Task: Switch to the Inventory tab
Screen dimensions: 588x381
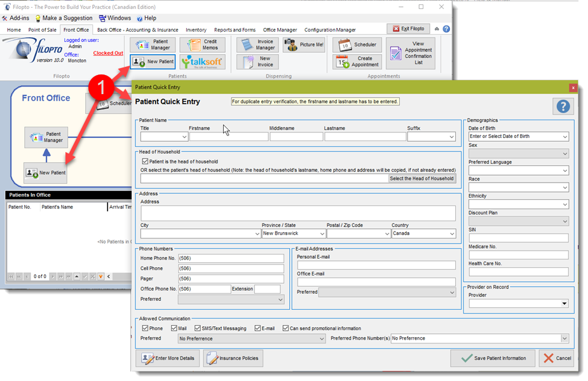Action: click(196, 30)
